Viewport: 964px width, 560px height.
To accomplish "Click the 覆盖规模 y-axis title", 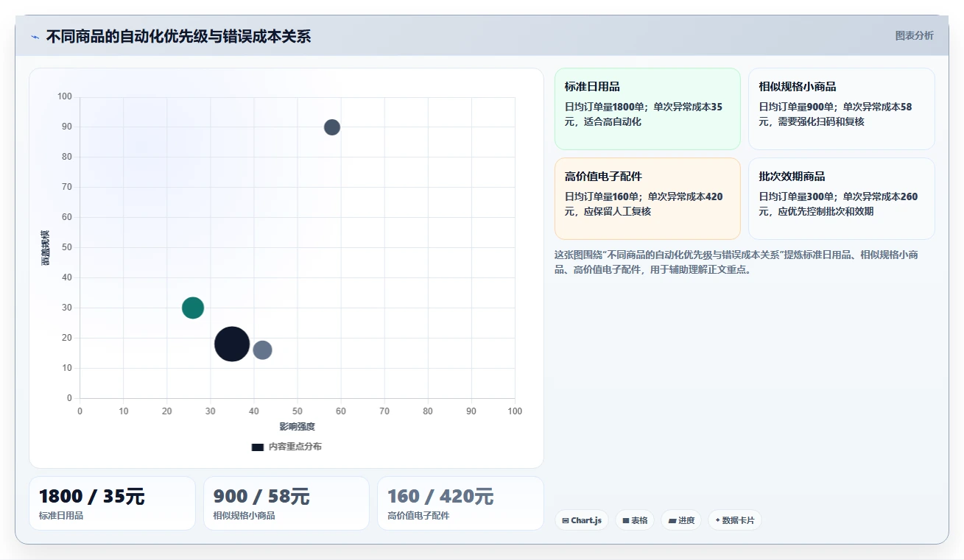I will [46, 247].
